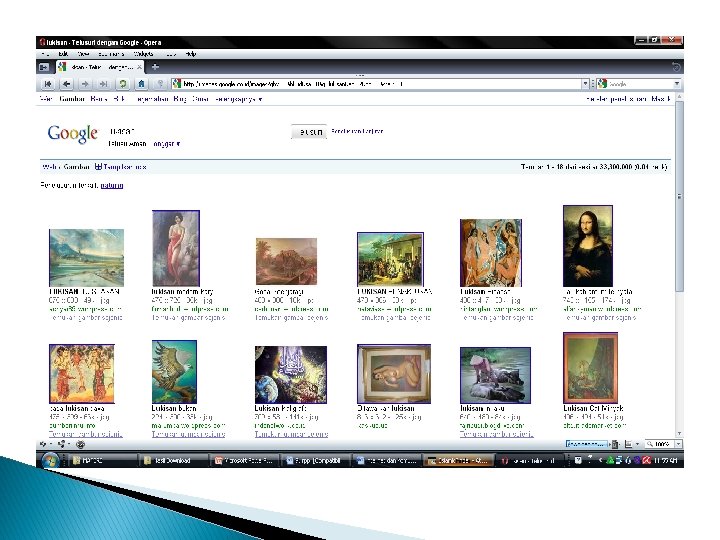Viewport: 720px width, 540px height.
Task: Click the red antivirus tray icon
Action: click(x=647, y=460)
